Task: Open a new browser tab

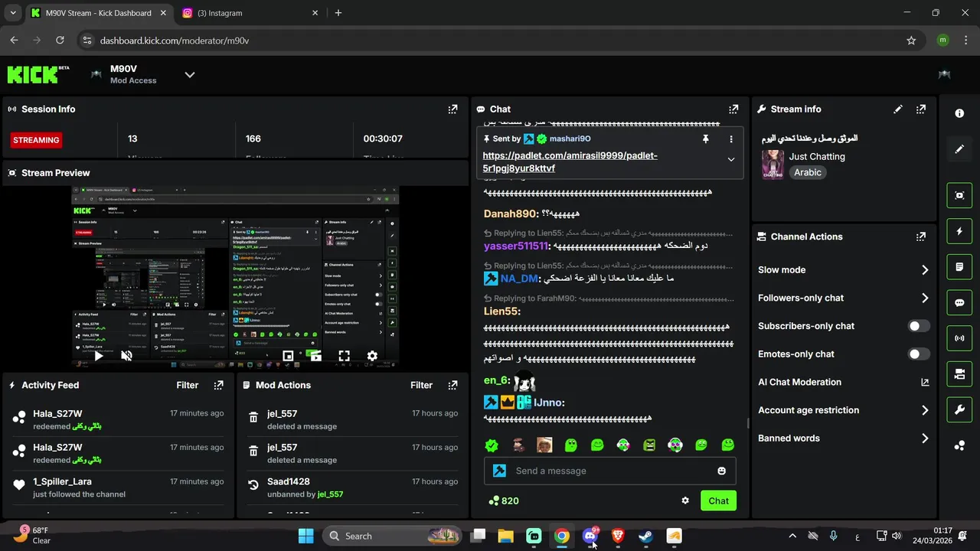Action: [338, 13]
